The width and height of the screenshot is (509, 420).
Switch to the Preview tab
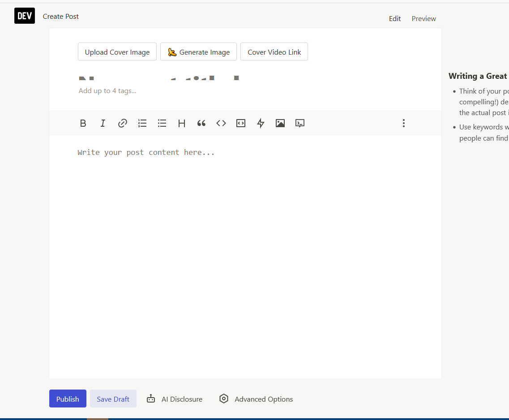423,19
